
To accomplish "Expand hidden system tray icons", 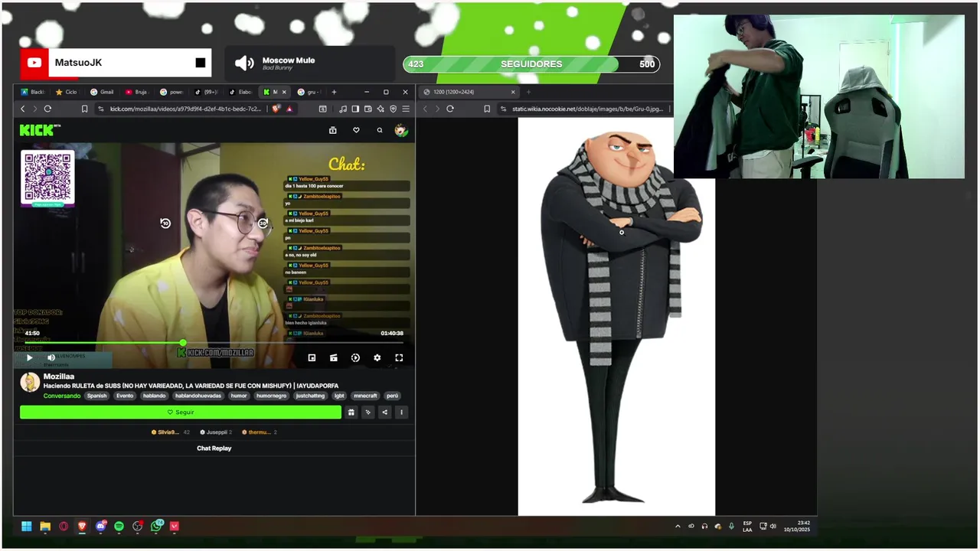I will [x=678, y=526].
